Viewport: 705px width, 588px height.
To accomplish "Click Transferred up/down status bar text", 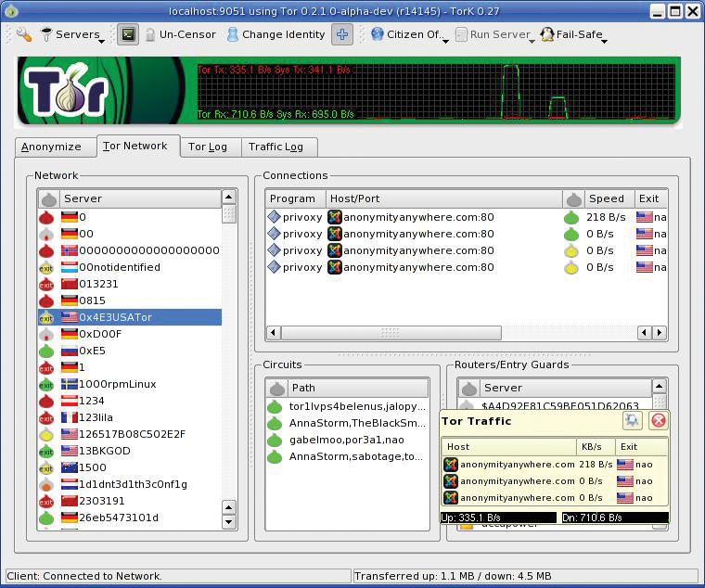I will (x=453, y=576).
